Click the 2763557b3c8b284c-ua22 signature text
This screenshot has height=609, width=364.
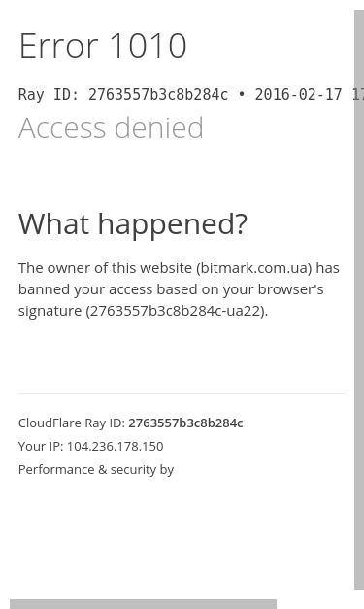click(x=177, y=311)
